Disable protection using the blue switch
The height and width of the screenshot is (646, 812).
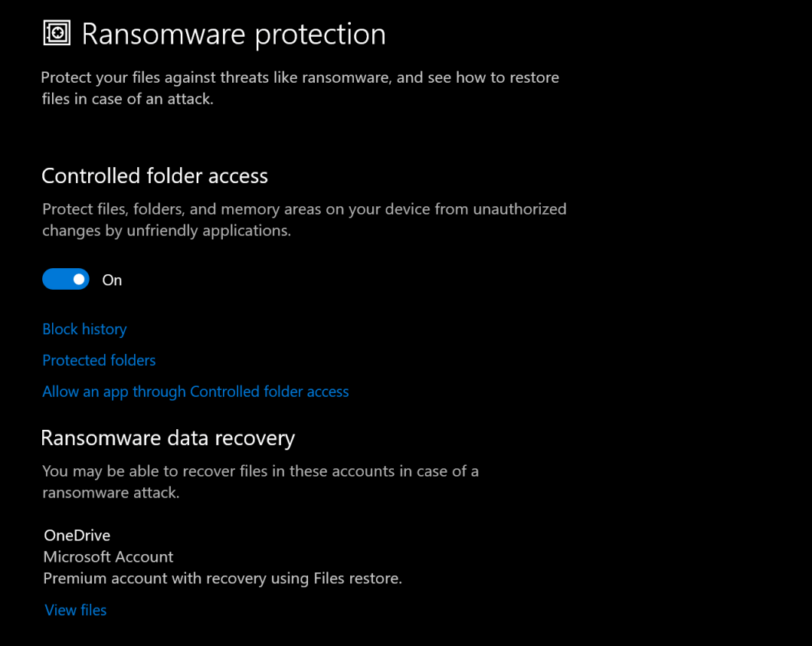point(66,279)
